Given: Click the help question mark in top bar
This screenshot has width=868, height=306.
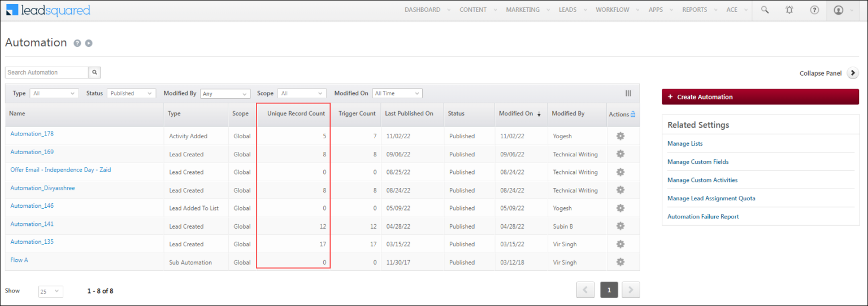Looking at the screenshot, I should pyautogui.click(x=814, y=10).
